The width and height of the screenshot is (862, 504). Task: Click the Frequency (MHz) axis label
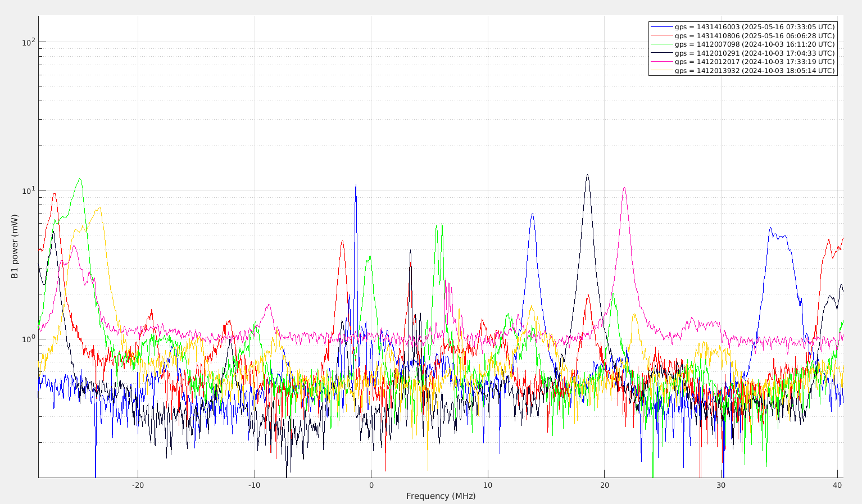pyautogui.click(x=441, y=496)
